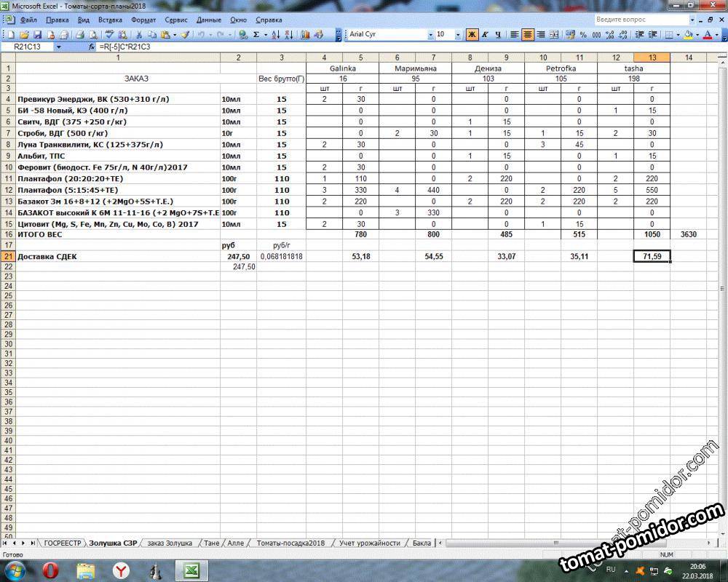This screenshot has height=582, width=728.
Task: Toggle bold formatting (Ж button)
Action: [472, 34]
